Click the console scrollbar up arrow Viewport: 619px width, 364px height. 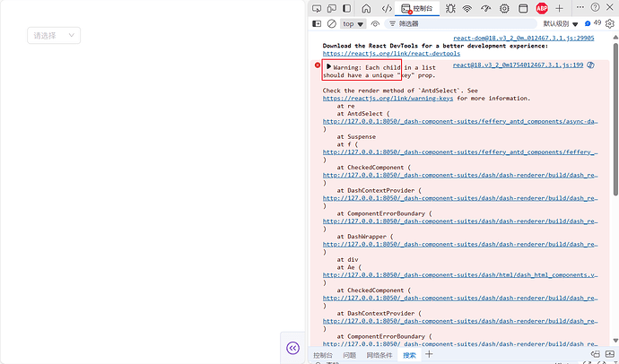click(x=615, y=37)
